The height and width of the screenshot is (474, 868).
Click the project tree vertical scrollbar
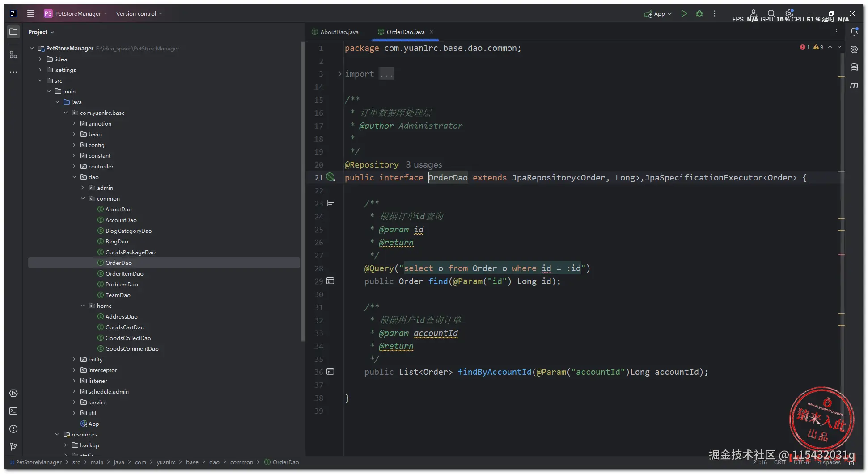pyautogui.click(x=303, y=192)
